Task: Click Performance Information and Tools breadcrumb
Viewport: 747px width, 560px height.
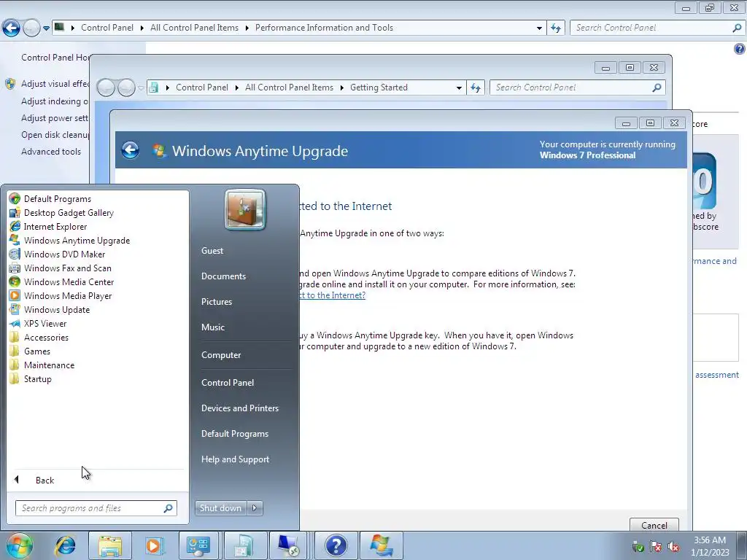Action: [x=324, y=28]
